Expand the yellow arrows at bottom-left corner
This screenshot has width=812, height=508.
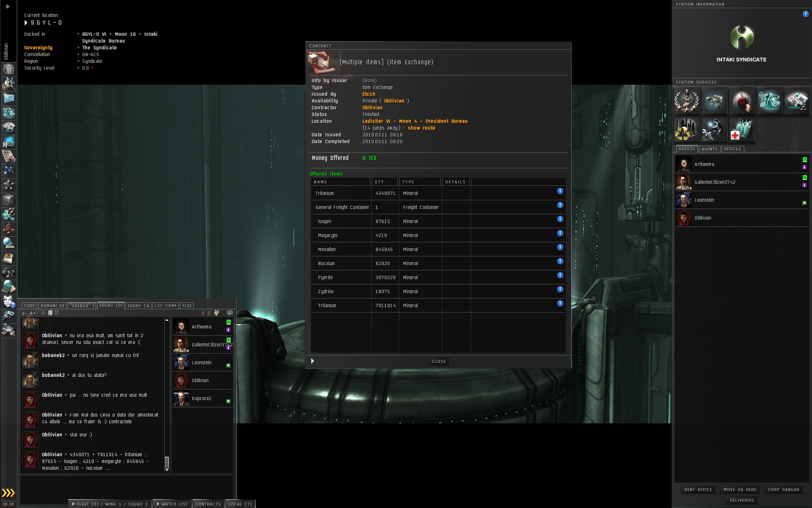8,493
